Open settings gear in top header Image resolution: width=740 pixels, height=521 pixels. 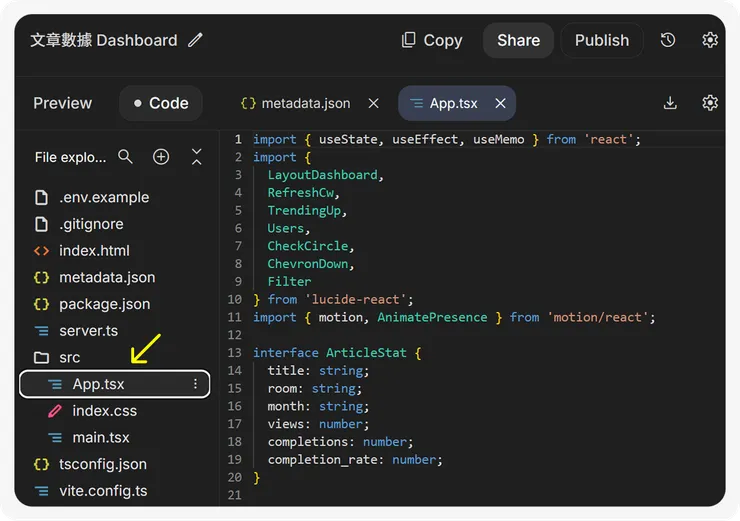tap(710, 40)
